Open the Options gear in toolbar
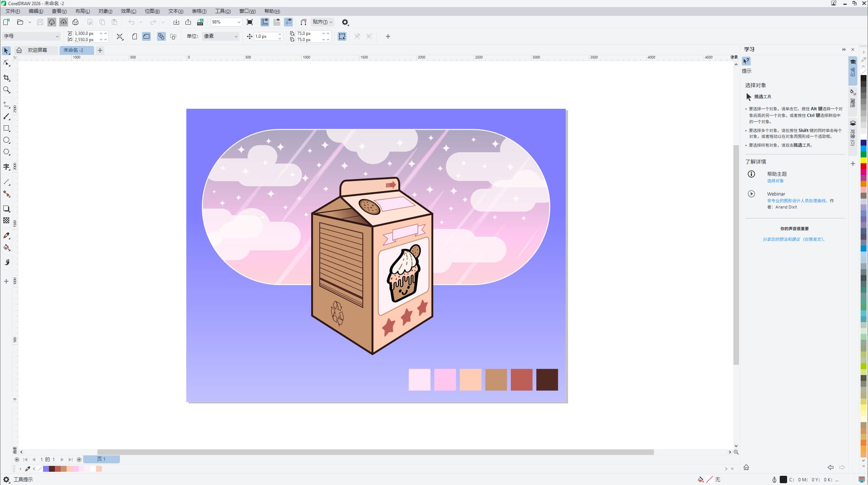868x485 pixels. pyautogui.click(x=345, y=22)
